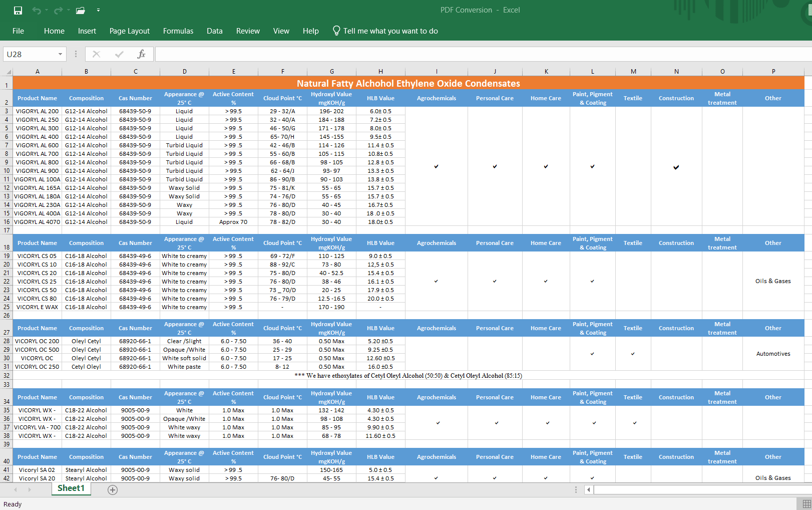The image size is (812, 510).
Task: Click inside the formula bar input
Action: [x=483, y=54]
